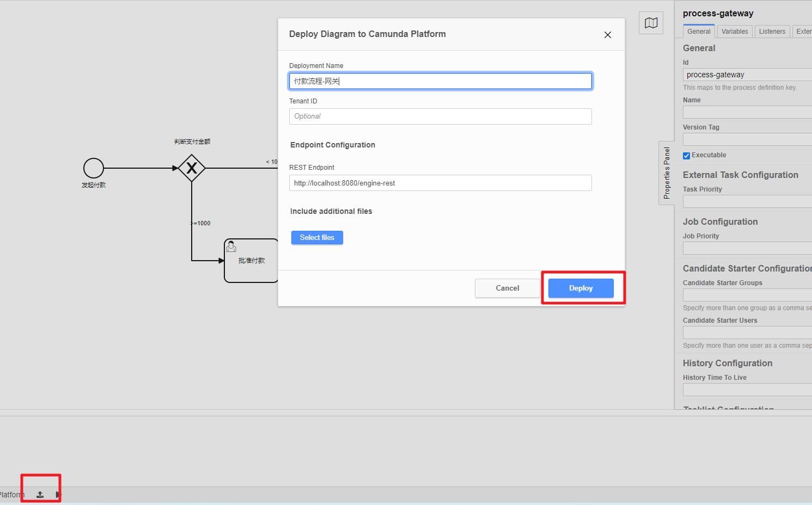Focus the Tenant ID field
The image size is (812, 505).
(x=441, y=116)
